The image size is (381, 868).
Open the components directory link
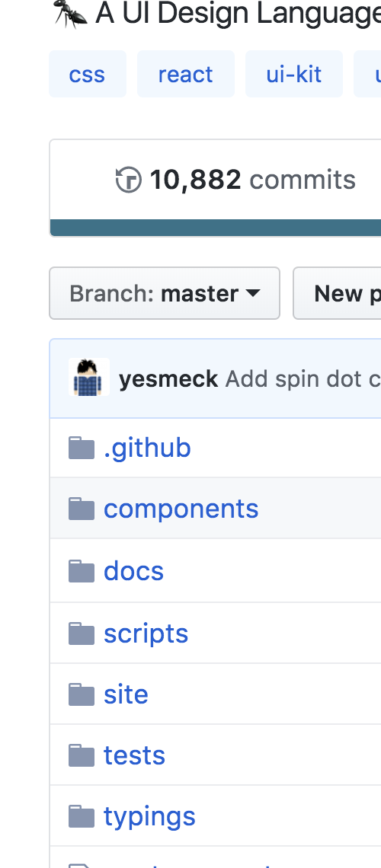pyautogui.click(x=181, y=509)
